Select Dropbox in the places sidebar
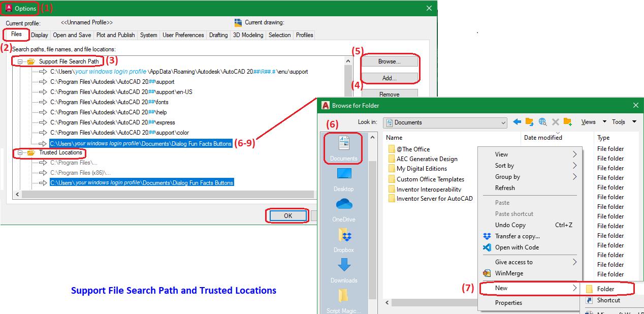 343,240
